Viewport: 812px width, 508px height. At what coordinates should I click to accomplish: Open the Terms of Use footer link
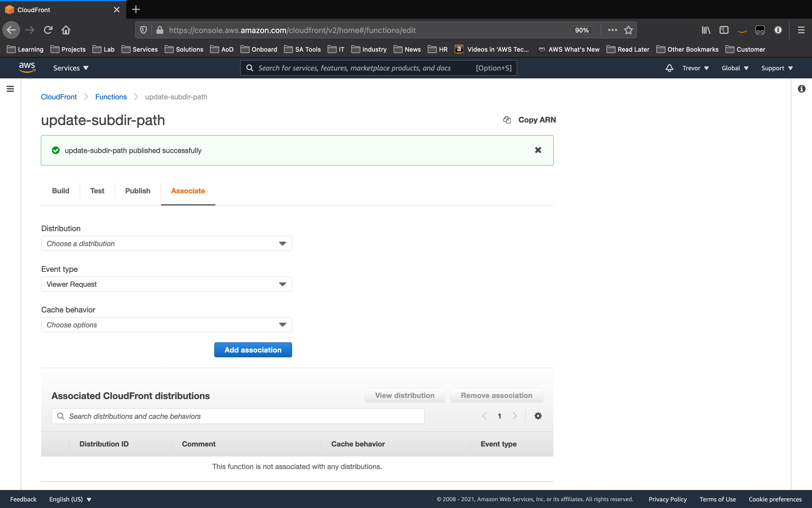coord(717,499)
